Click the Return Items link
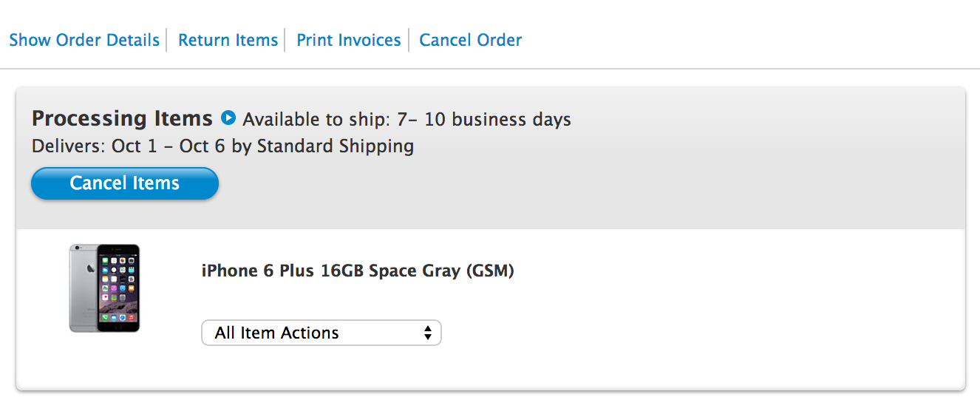The width and height of the screenshot is (980, 414). pos(228,40)
